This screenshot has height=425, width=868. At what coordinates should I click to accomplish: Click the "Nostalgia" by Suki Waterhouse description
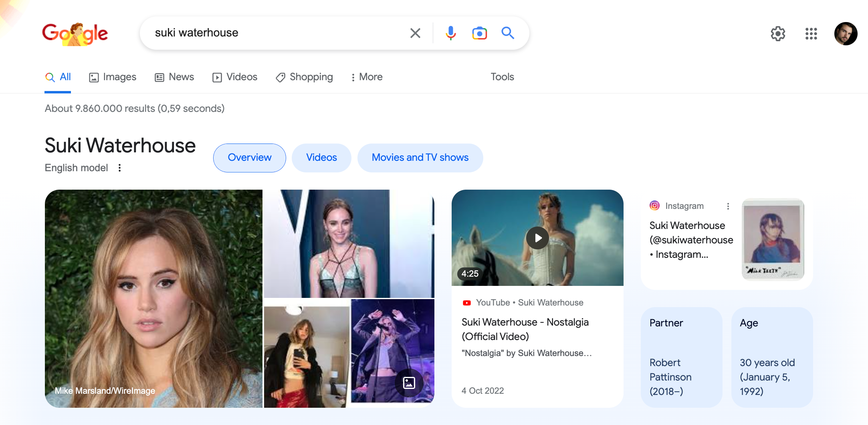[527, 353]
